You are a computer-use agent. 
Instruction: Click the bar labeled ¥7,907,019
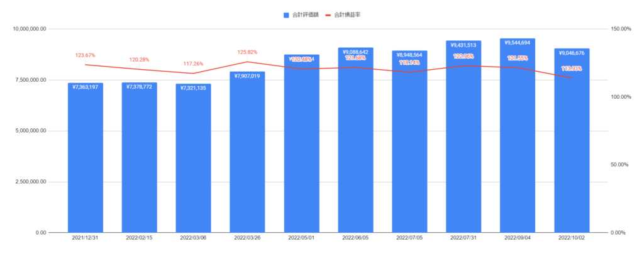247,152
